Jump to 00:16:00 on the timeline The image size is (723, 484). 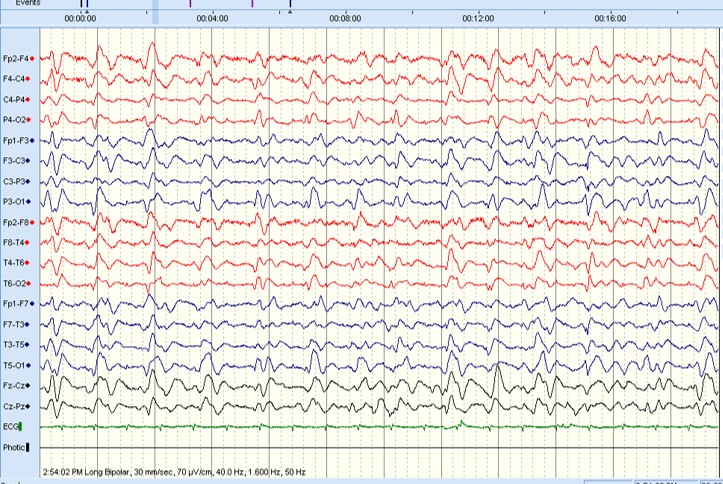click(610, 18)
